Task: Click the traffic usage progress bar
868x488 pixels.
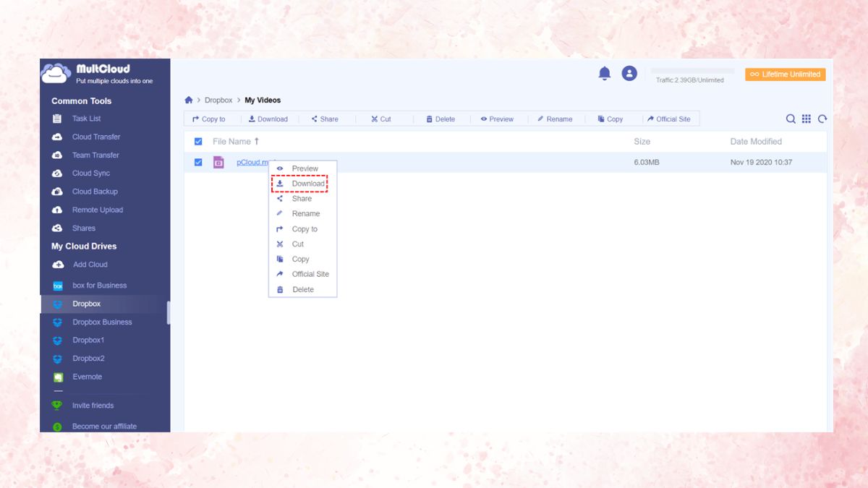Action: point(693,71)
